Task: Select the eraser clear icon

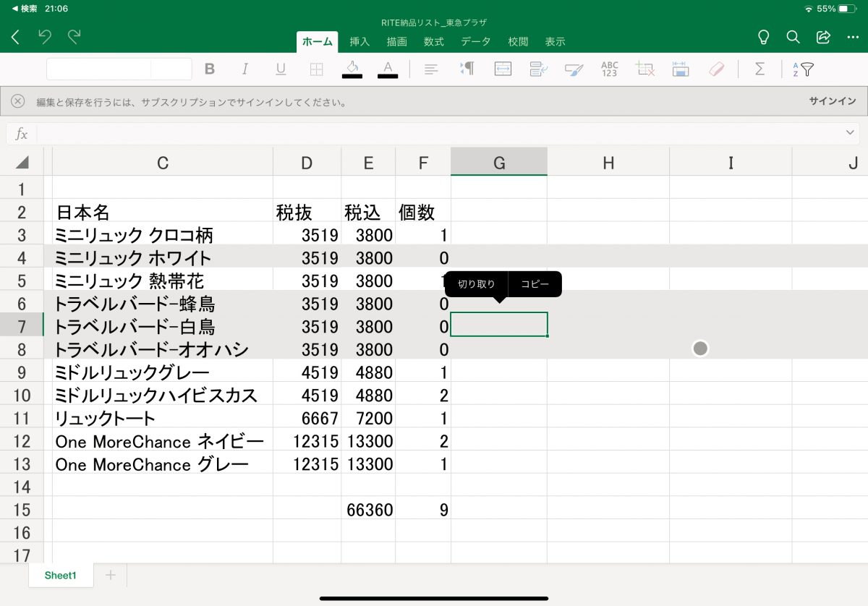Action: (716, 69)
